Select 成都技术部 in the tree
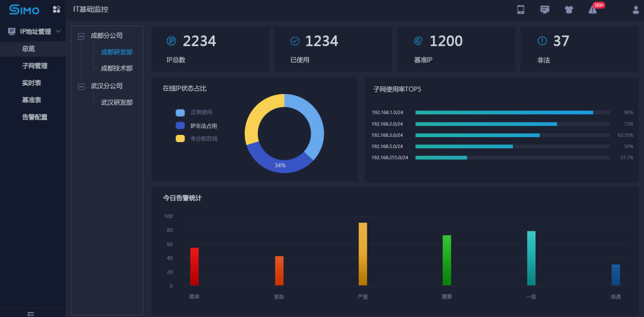This screenshot has height=317, width=644. (116, 68)
